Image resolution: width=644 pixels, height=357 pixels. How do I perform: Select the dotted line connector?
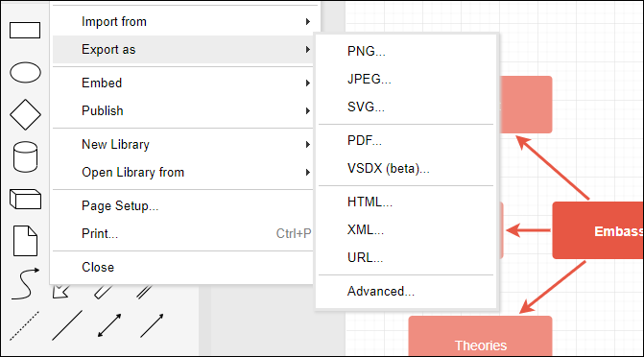[24, 325]
